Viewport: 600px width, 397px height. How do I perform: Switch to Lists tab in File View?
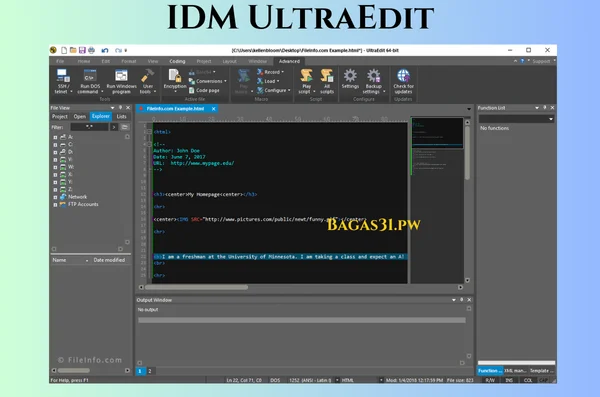[x=122, y=116]
